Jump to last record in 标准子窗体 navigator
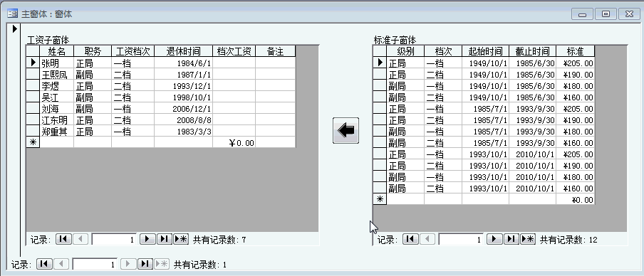 [x=511, y=239]
